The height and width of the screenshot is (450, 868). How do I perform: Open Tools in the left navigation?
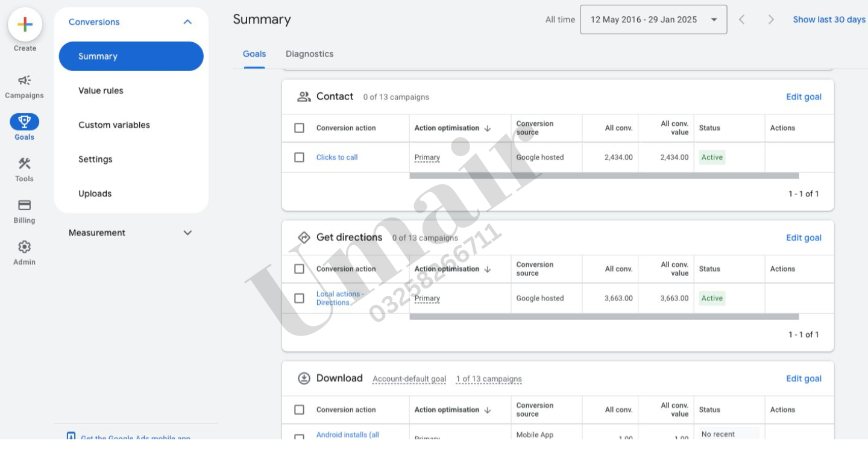tap(24, 169)
